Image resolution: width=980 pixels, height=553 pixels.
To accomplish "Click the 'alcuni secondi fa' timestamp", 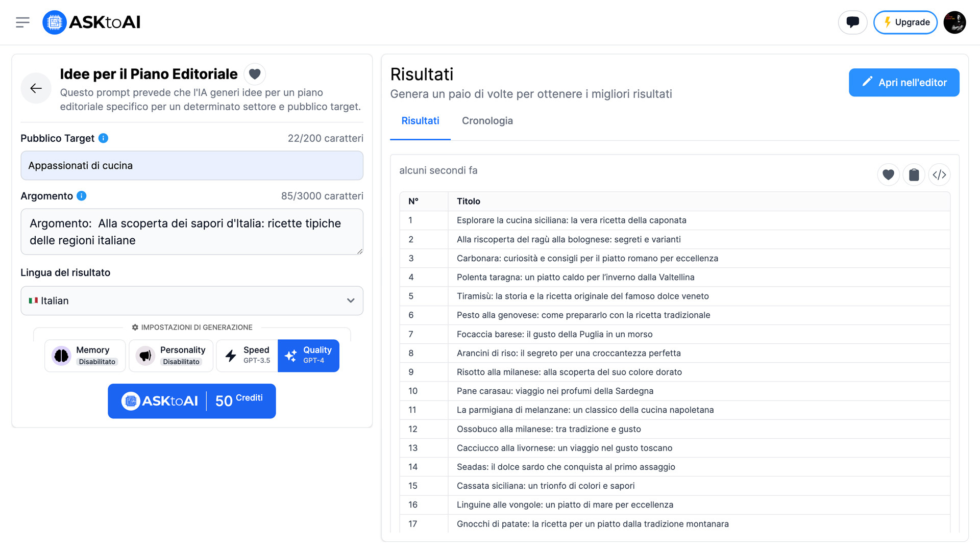I will (x=438, y=170).
